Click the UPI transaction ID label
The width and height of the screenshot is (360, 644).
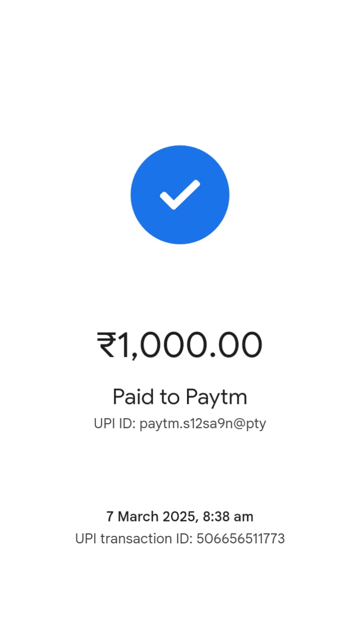134,539
